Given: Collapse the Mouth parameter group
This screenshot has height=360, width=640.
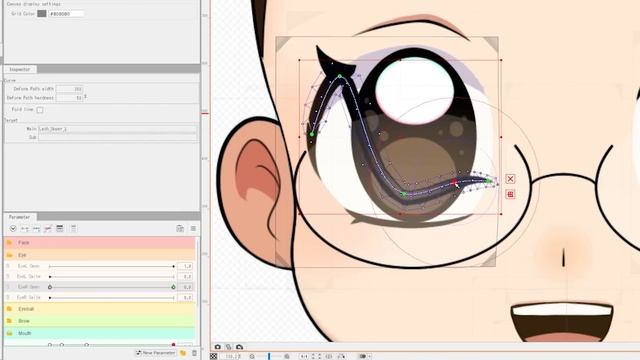Looking at the screenshot, I should click(x=9, y=333).
